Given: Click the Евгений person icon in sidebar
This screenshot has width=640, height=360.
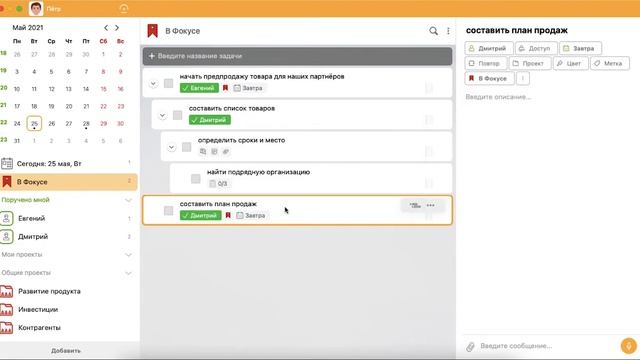Looking at the screenshot, I should (x=7, y=218).
